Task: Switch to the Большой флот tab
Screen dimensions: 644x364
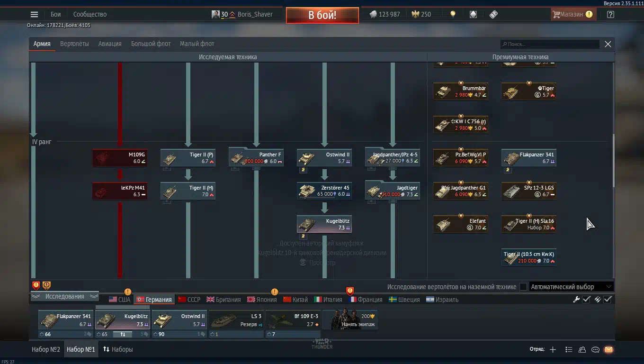Action: coord(151,44)
